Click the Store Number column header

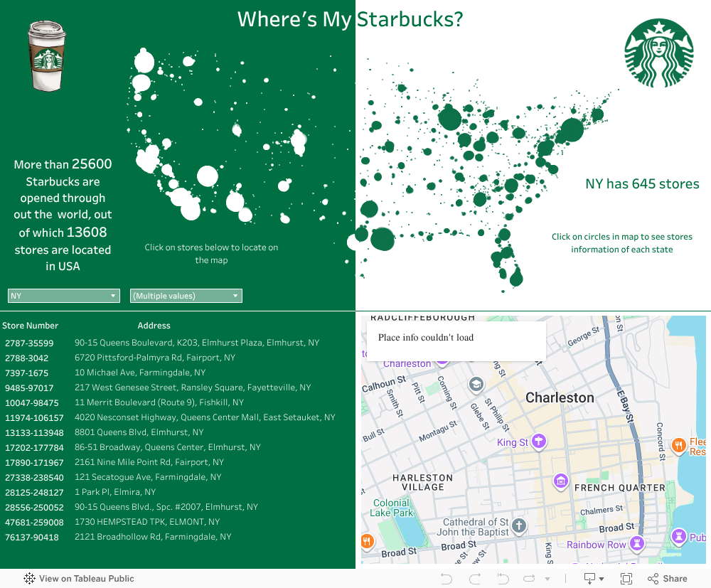(x=30, y=326)
